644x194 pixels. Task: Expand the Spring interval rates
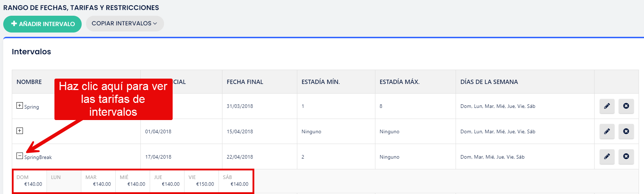point(20,106)
